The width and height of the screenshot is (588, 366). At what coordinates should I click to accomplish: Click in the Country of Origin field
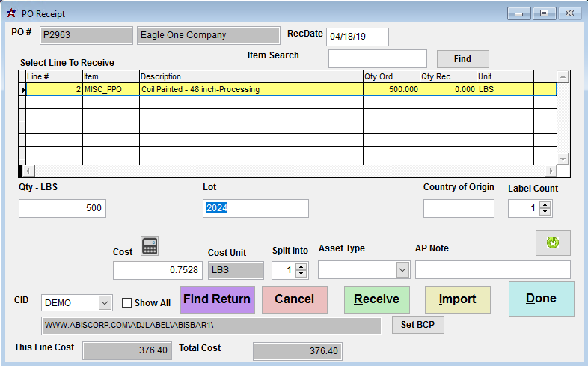click(459, 209)
